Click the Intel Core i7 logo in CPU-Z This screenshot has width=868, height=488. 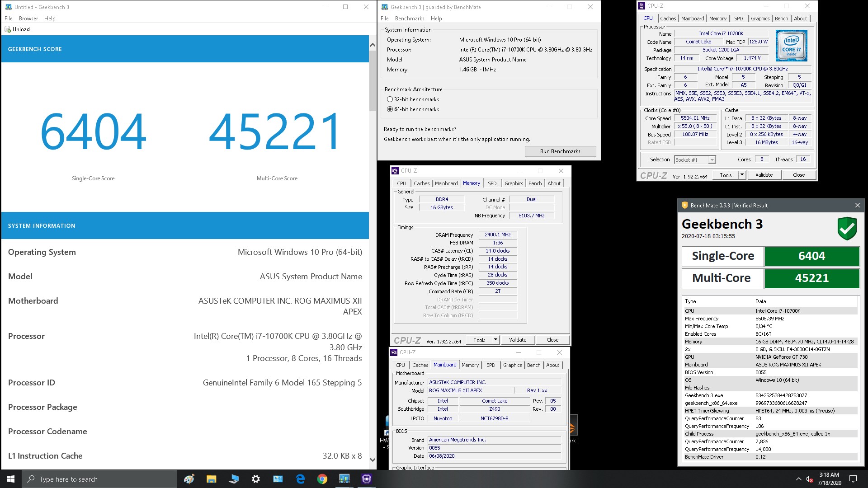click(792, 46)
